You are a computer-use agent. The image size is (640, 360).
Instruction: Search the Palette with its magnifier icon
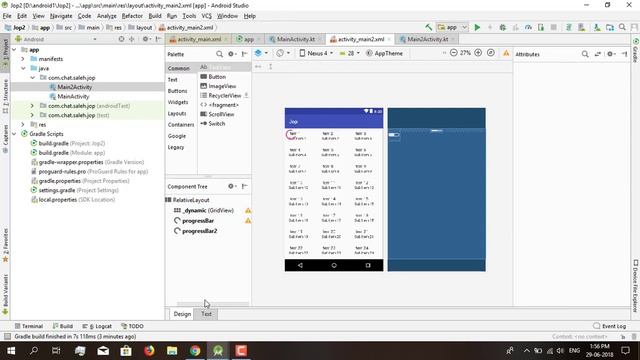[219, 54]
